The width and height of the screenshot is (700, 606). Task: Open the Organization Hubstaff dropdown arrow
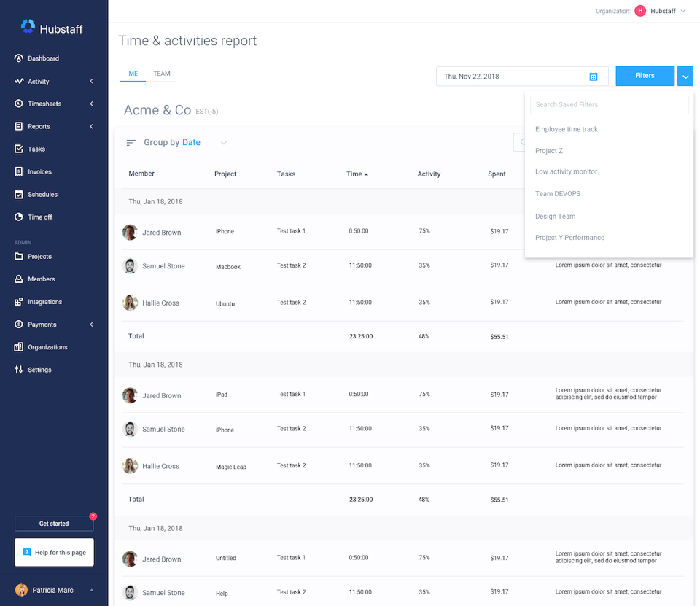683,11
